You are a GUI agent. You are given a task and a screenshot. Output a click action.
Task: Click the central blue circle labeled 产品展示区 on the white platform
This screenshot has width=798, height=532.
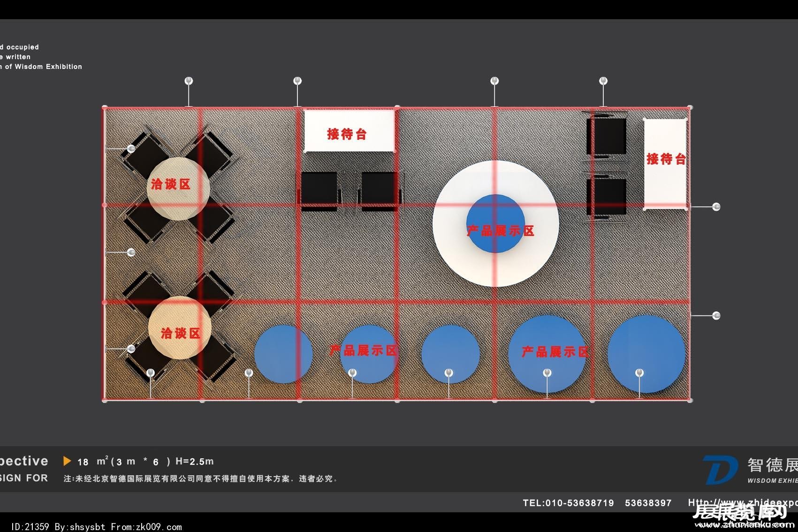(495, 224)
